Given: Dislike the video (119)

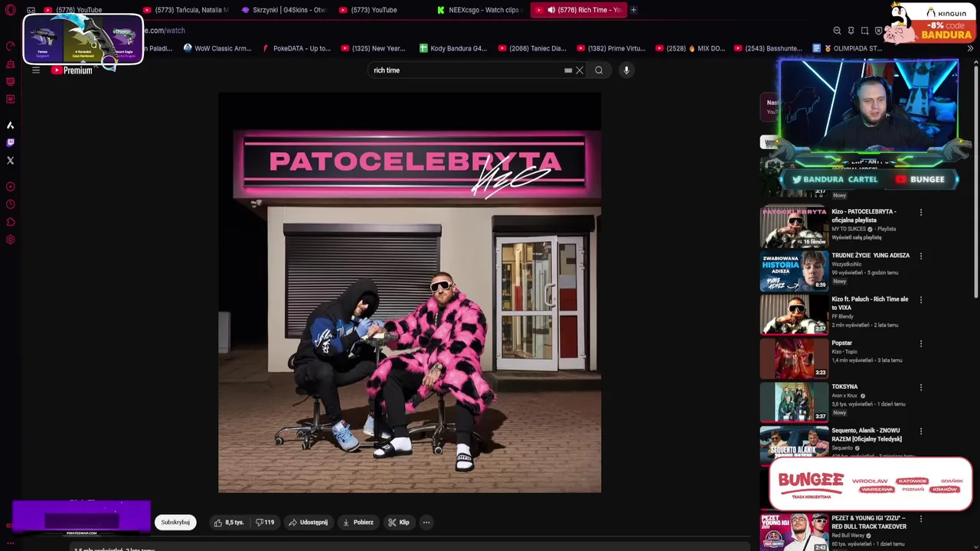Looking at the screenshot, I should 265,523.
